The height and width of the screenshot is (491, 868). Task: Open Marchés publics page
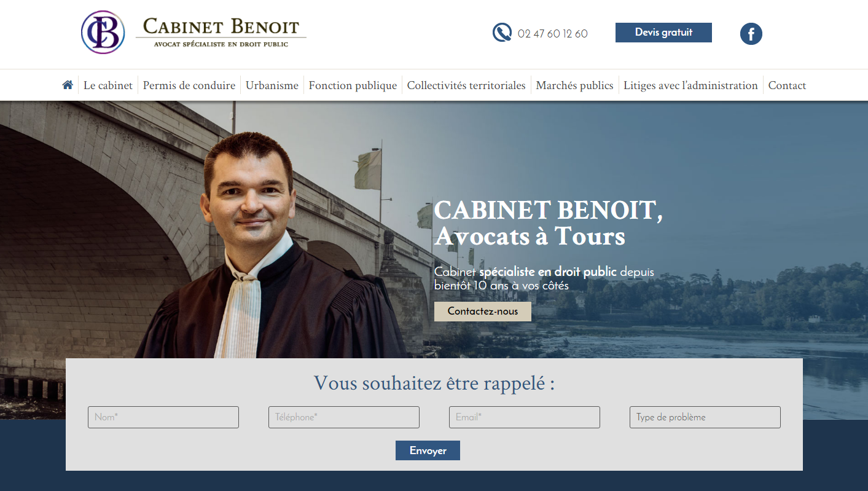pyautogui.click(x=574, y=85)
